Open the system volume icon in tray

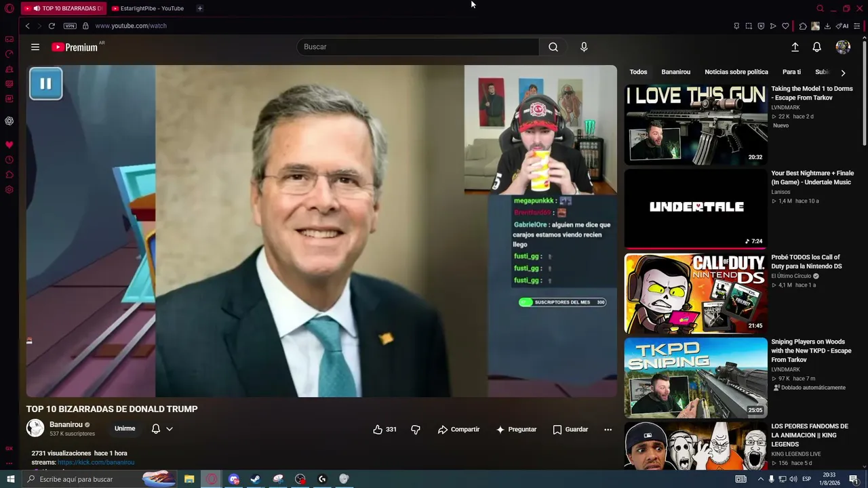pyautogui.click(x=795, y=479)
